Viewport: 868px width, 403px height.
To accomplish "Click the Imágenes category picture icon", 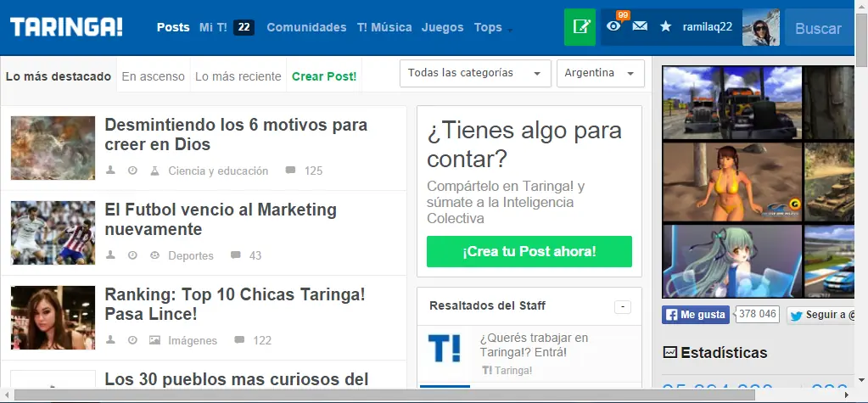I will 154,340.
